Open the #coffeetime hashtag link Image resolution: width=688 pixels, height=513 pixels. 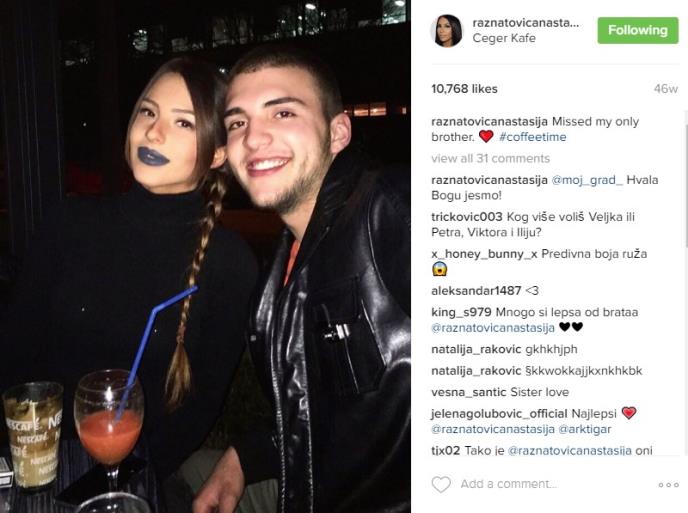point(533,137)
